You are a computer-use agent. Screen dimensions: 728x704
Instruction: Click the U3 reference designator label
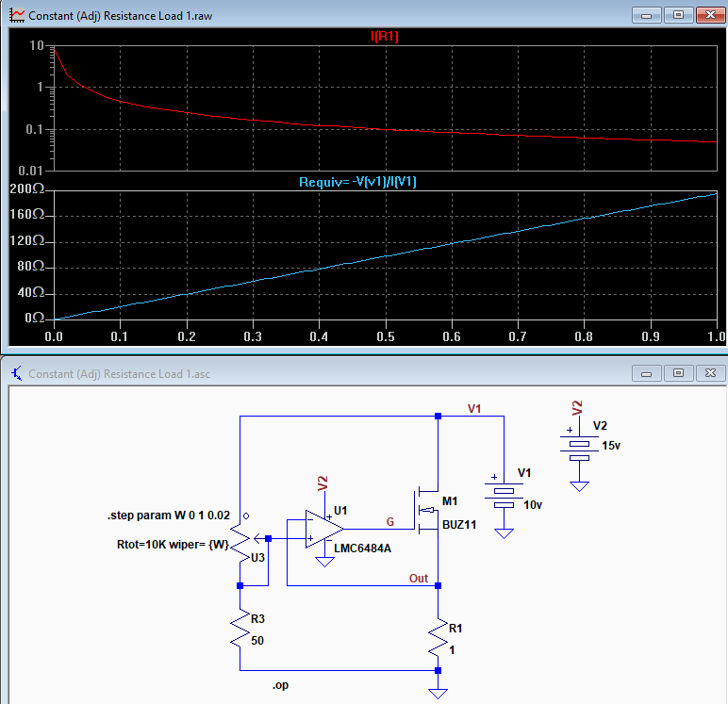pos(257,557)
